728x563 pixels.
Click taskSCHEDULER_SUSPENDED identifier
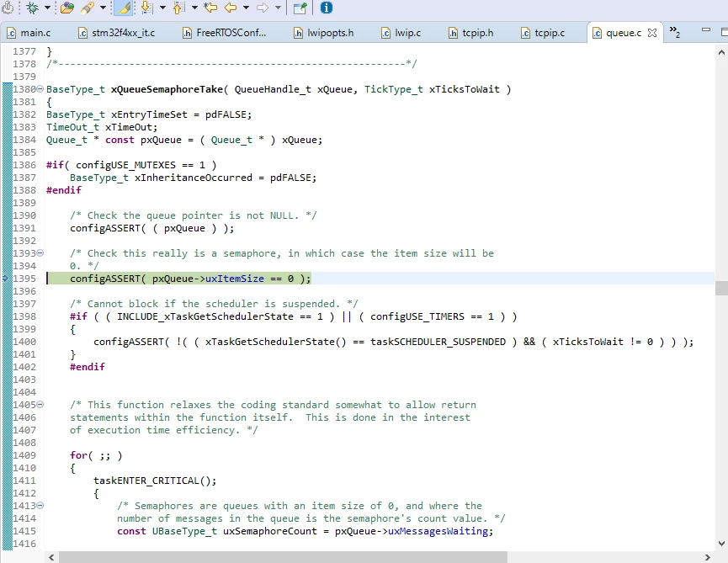click(438, 342)
